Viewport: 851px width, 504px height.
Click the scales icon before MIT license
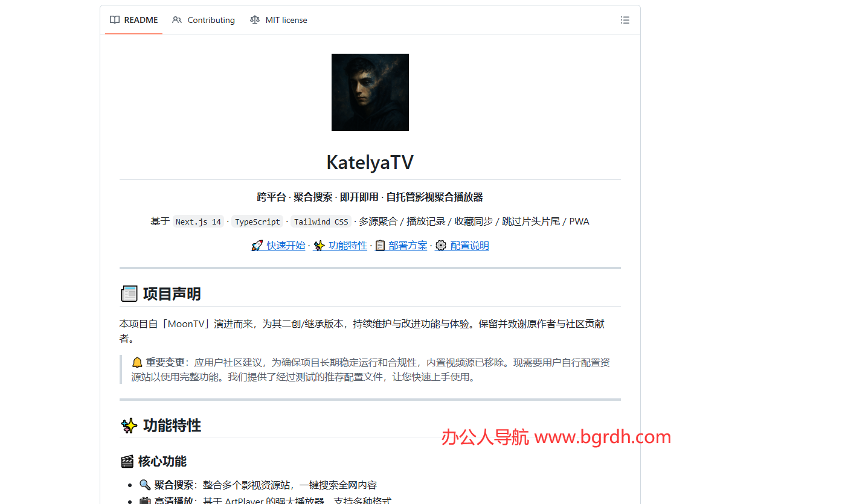pos(255,19)
